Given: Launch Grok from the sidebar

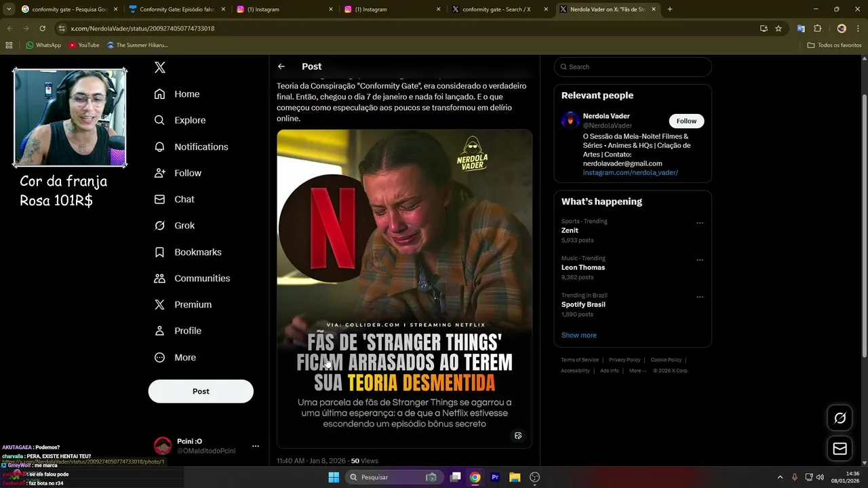Looking at the screenshot, I should pos(174,226).
